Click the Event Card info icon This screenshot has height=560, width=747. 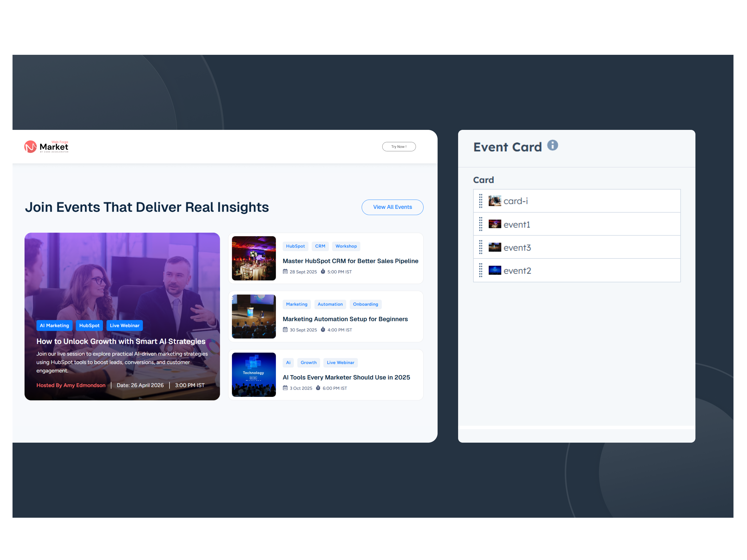point(552,145)
